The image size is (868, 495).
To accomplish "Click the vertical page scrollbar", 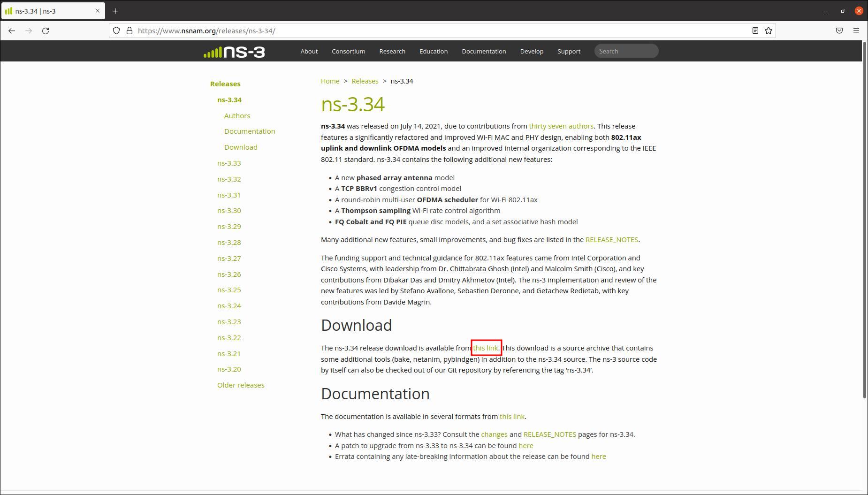I will pyautogui.click(x=865, y=220).
